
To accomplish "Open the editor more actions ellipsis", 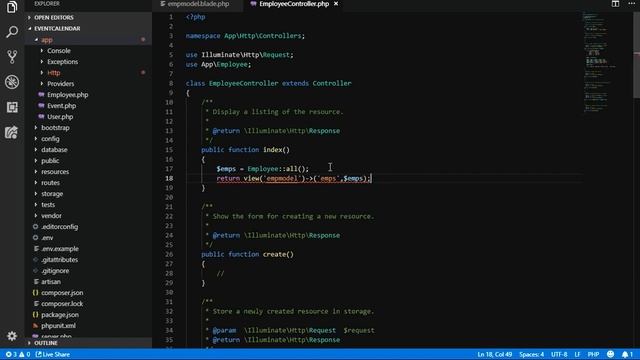I will [x=631, y=4].
